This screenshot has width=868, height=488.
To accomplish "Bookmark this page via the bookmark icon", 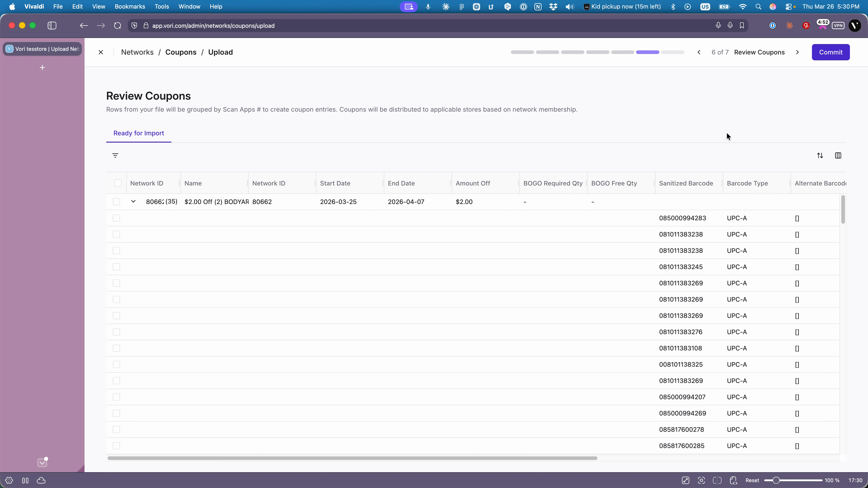I will point(742,26).
